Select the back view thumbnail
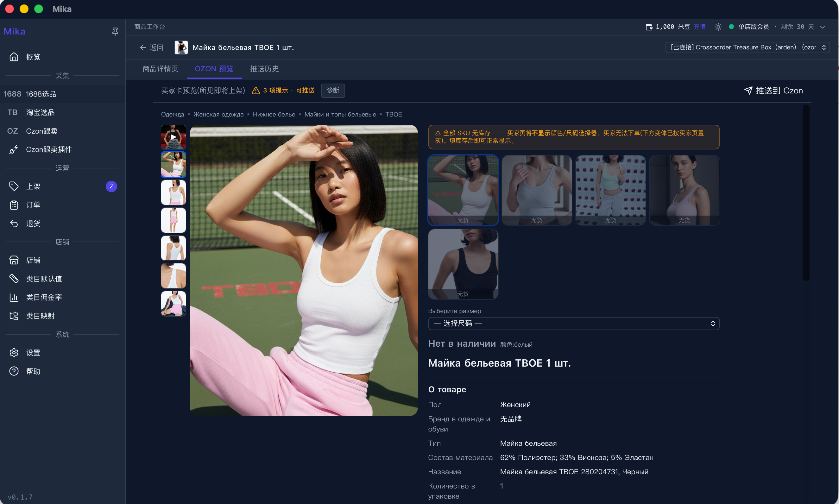This screenshot has height=504, width=839. pyautogui.click(x=173, y=248)
